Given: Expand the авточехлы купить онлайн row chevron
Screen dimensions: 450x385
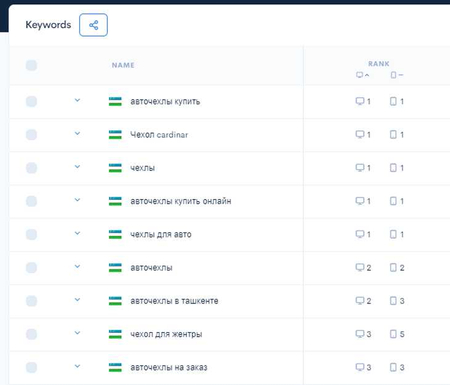Looking at the screenshot, I should (x=77, y=200).
